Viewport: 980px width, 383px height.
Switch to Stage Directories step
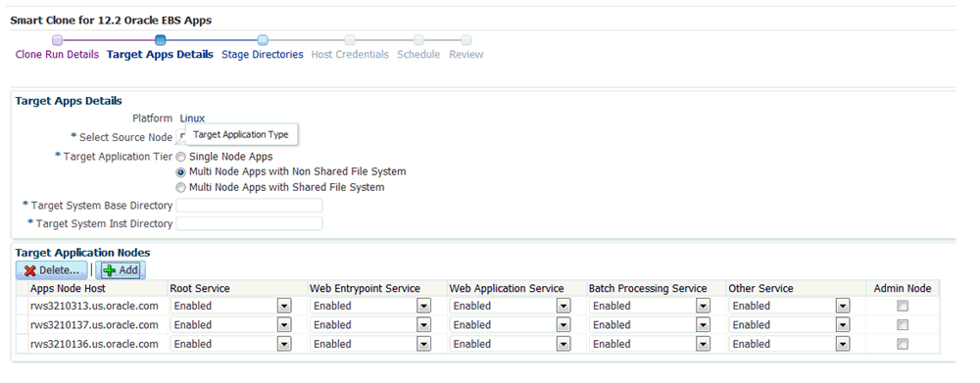point(263,54)
